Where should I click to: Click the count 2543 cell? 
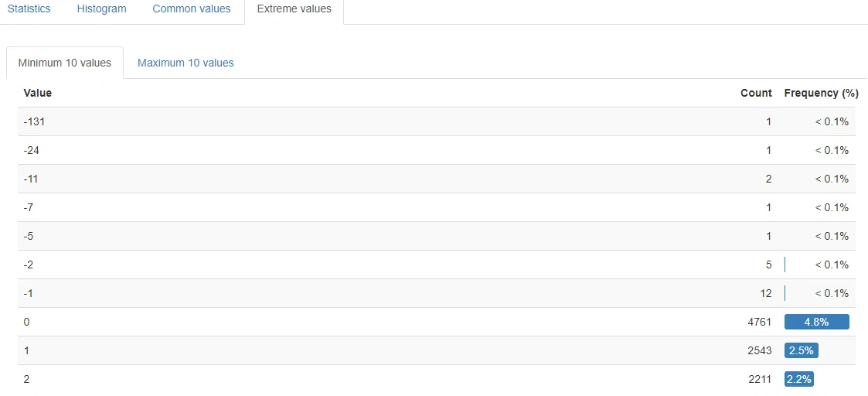[760, 350]
